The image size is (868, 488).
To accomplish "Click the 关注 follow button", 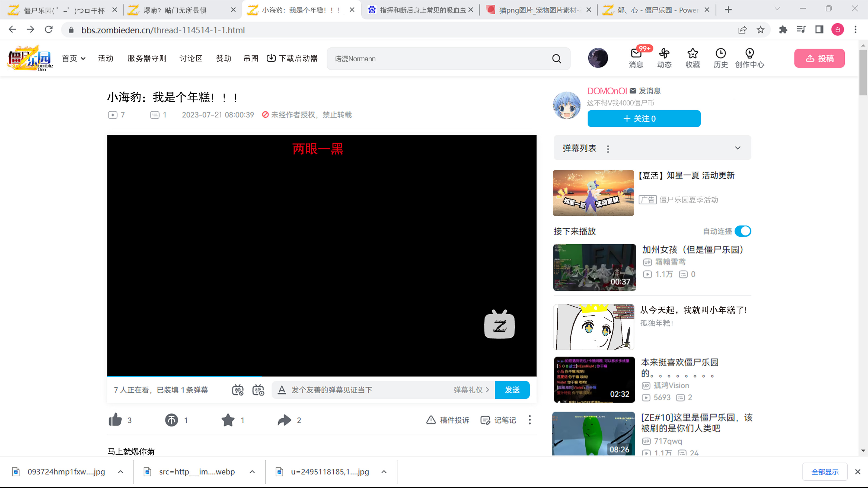I will pos(644,118).
